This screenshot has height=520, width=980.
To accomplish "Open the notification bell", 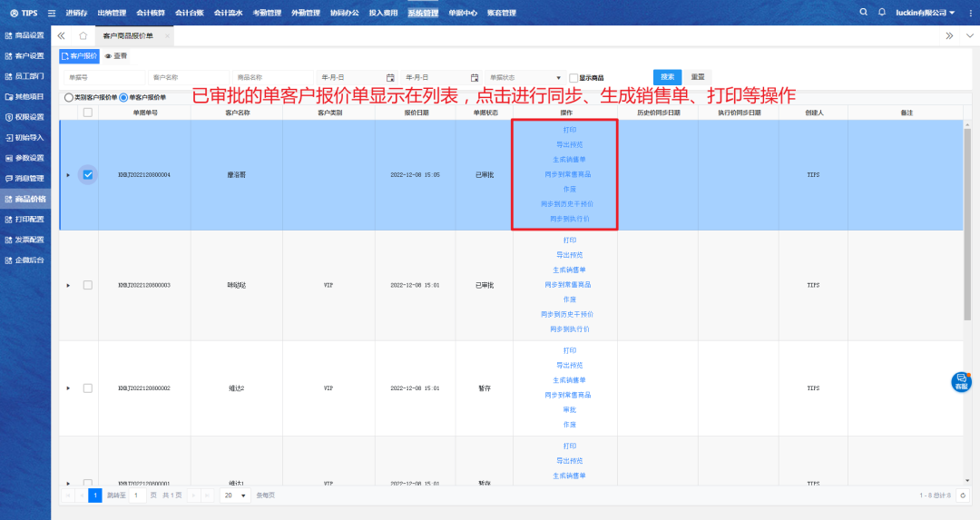I will [x=881, y=12].
